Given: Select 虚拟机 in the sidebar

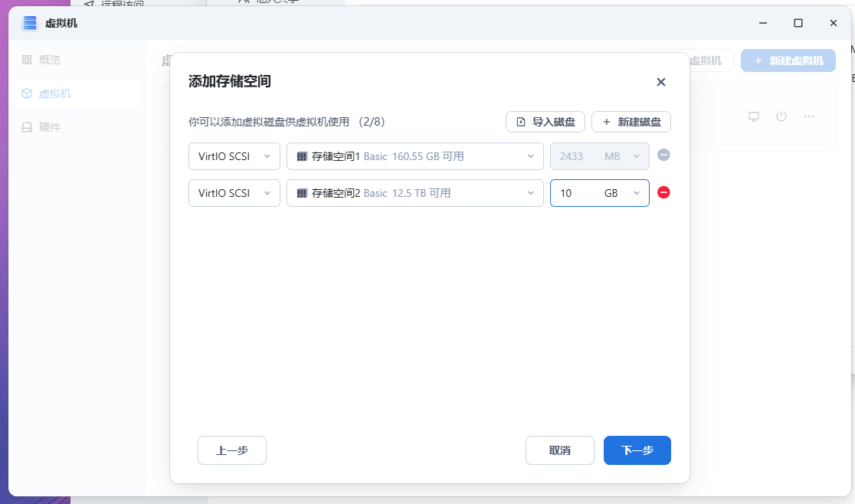Looking at the screenshot, I should tap(54, 93).
